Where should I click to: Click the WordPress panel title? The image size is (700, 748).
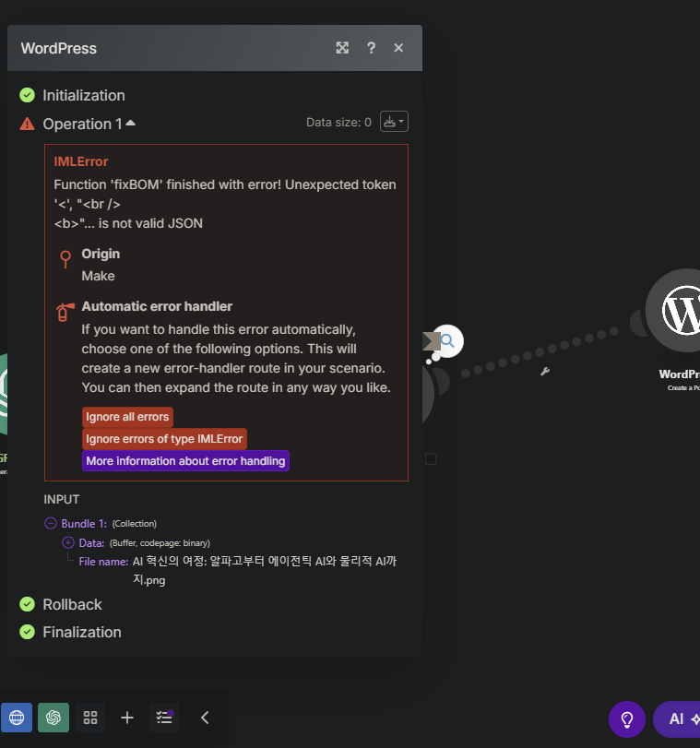point(59,48)
